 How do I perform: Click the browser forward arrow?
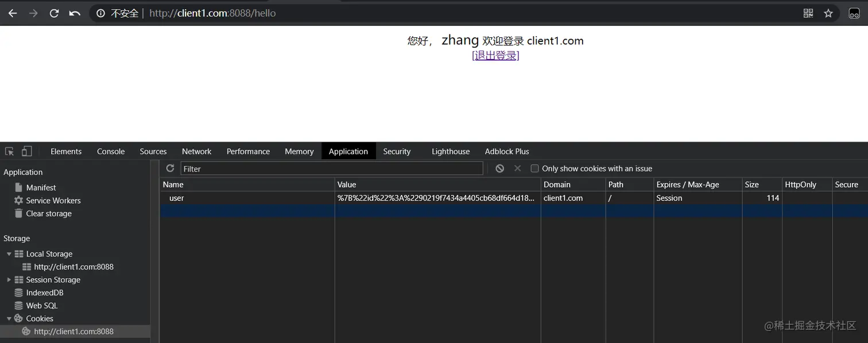[33, 13]
